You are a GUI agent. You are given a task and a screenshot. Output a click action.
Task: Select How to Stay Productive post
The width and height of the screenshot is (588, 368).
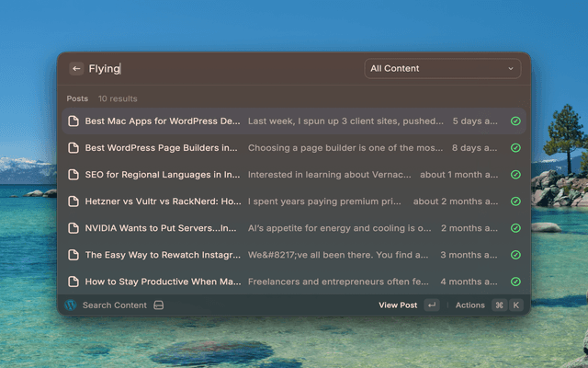[162, 282]
